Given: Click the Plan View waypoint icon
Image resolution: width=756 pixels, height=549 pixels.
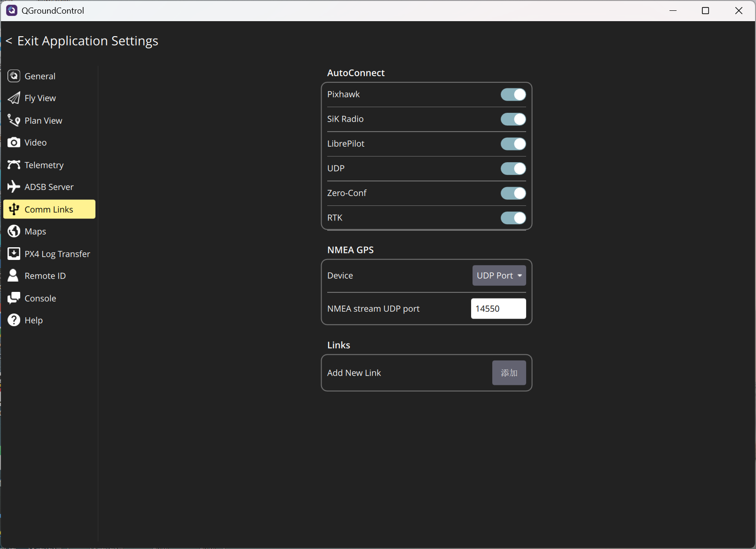Looking at the screenshot, I should tap(14, 120).
